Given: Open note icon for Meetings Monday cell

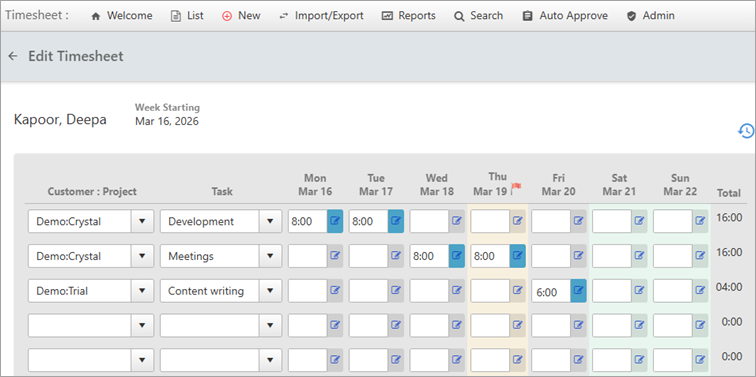Looking at the screenshot, I should point(335,256).
